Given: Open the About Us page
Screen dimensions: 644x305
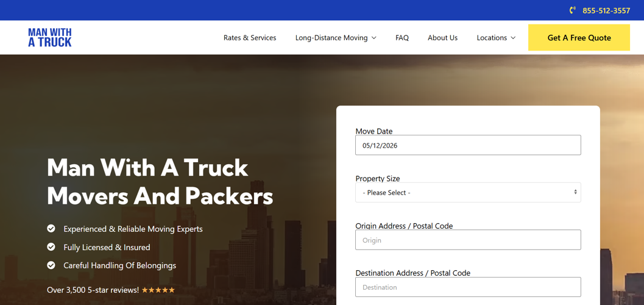Looking at the screenshot, I should (442, 38).
